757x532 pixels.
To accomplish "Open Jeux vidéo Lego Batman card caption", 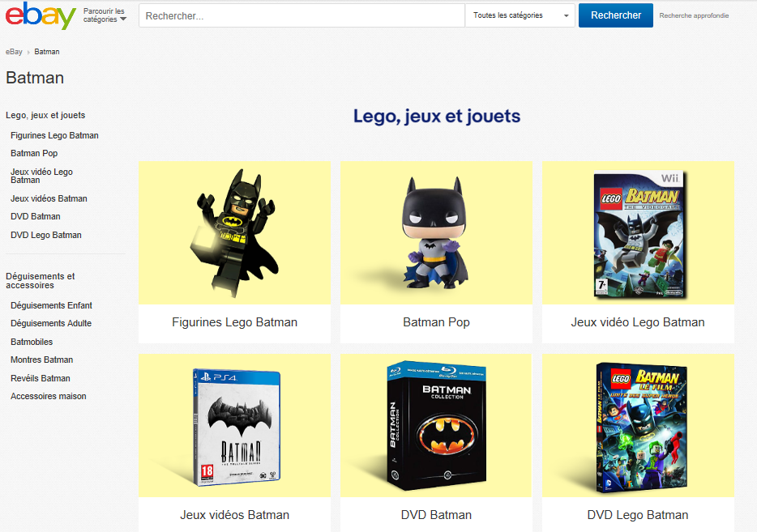I will pos(638,322).
